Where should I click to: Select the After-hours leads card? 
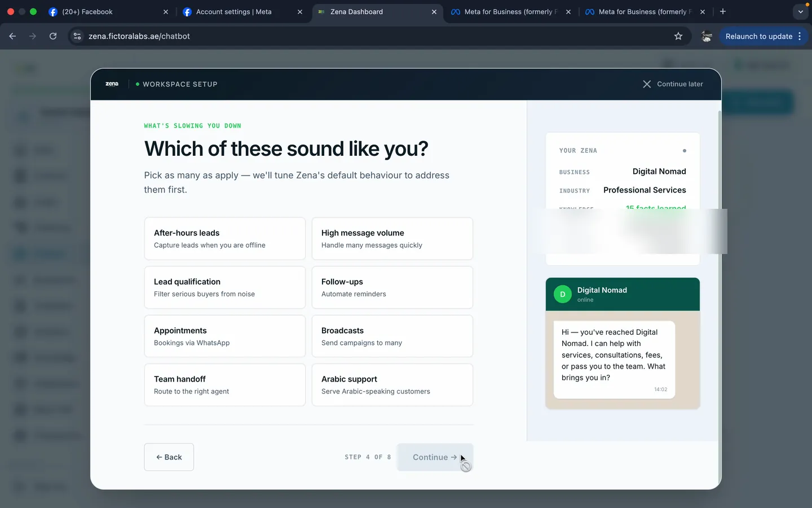(x=224, y=239)
